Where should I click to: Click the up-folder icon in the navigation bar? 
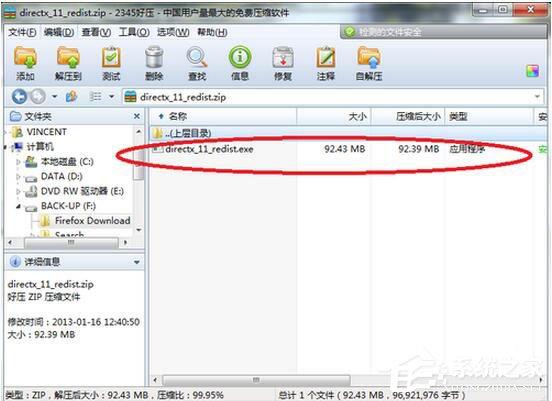[x=71, y=96]
